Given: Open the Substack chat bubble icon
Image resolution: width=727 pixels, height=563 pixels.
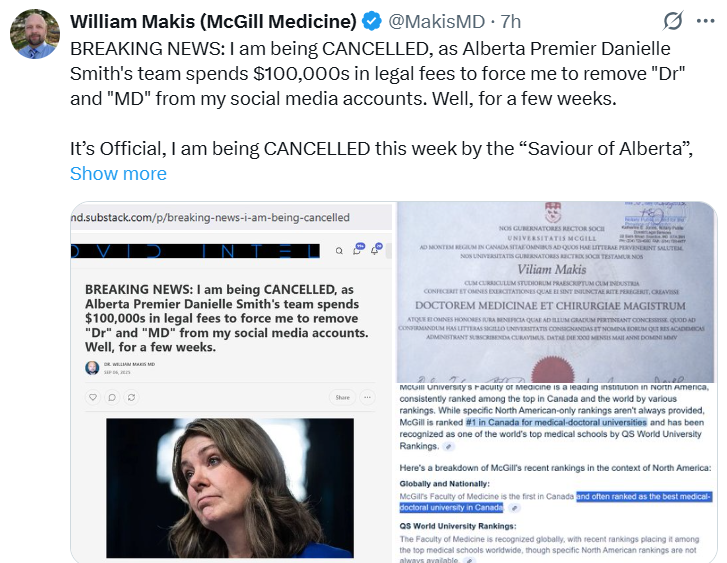Looking at the screenshot, I should (358, 250).
